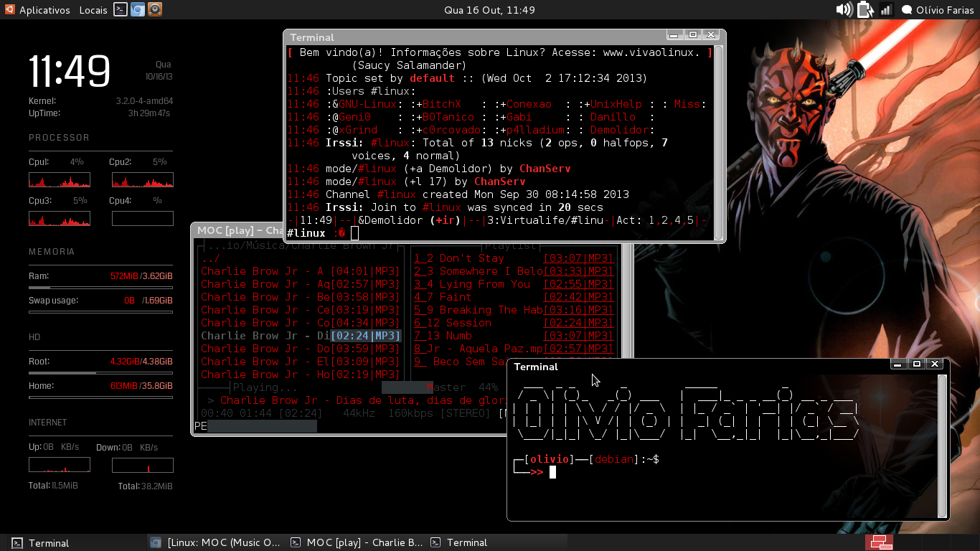Open the terminal launcher icon in top panel
The height and width of the screenshot is (551, 980).
tap(121, 9)
